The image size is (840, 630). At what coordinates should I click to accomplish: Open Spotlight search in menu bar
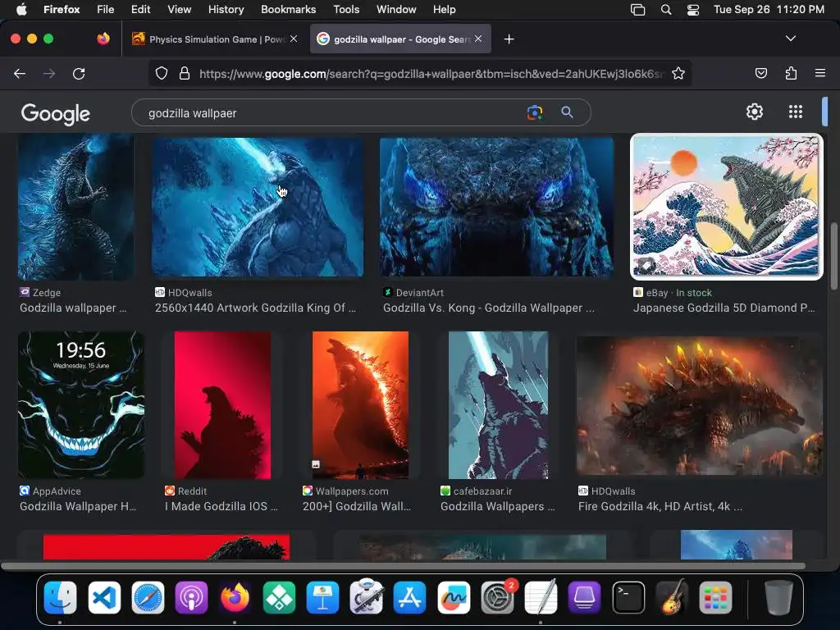[666, 10]
